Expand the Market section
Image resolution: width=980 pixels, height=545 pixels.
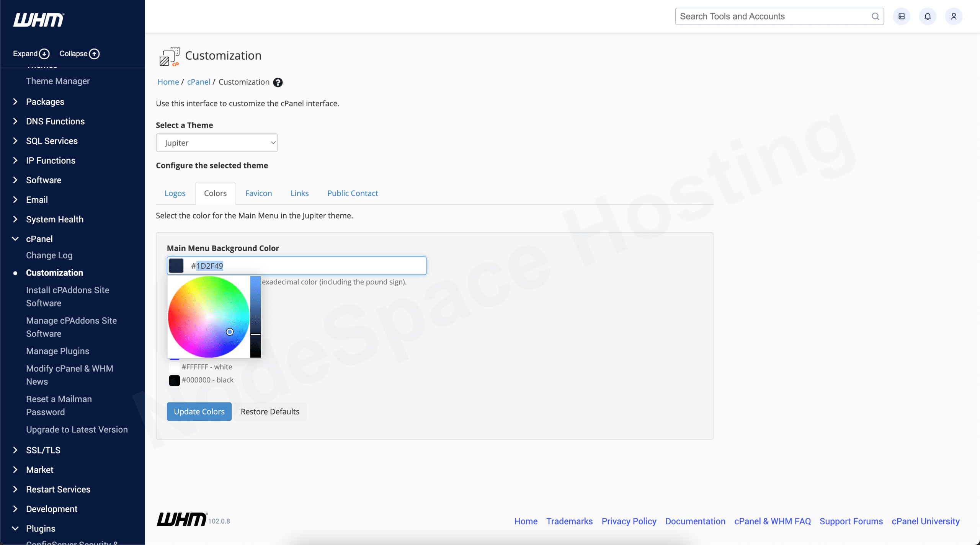[x=15, y=470]
